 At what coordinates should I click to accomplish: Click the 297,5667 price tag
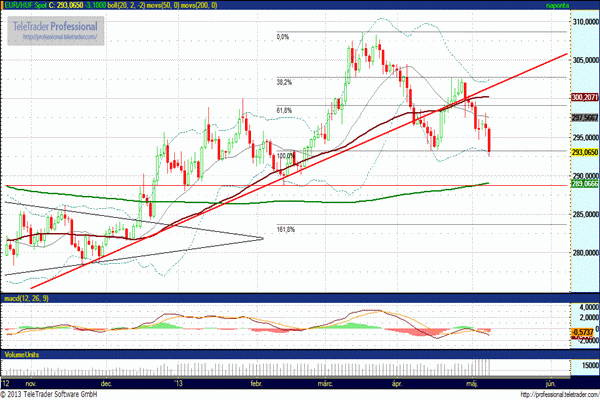tap(583, 117)
